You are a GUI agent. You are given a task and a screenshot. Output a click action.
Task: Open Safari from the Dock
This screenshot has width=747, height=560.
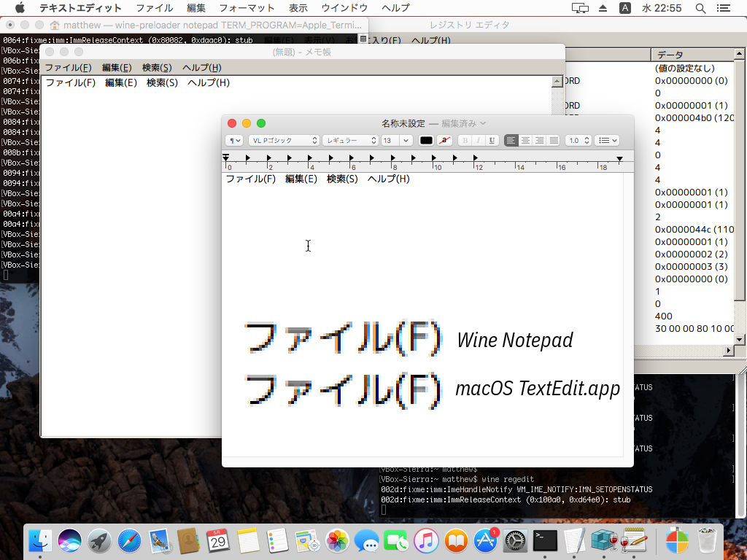pos(129,540)
